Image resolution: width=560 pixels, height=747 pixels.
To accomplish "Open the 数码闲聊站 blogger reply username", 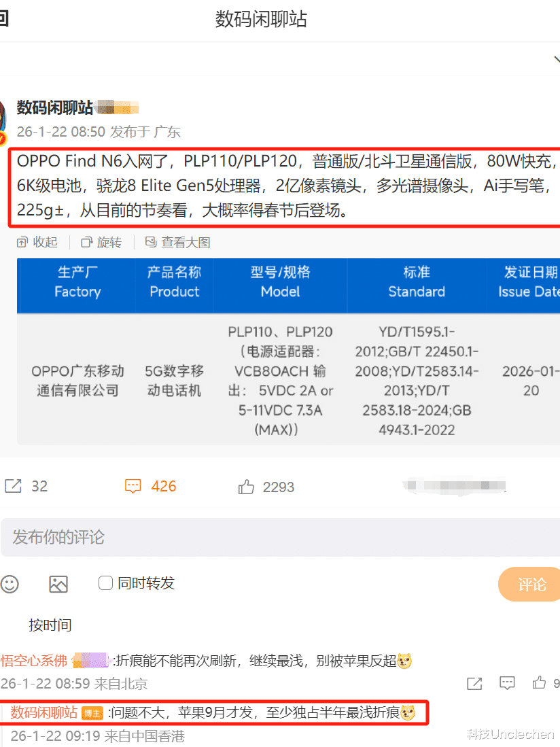I will pos(43,713).
